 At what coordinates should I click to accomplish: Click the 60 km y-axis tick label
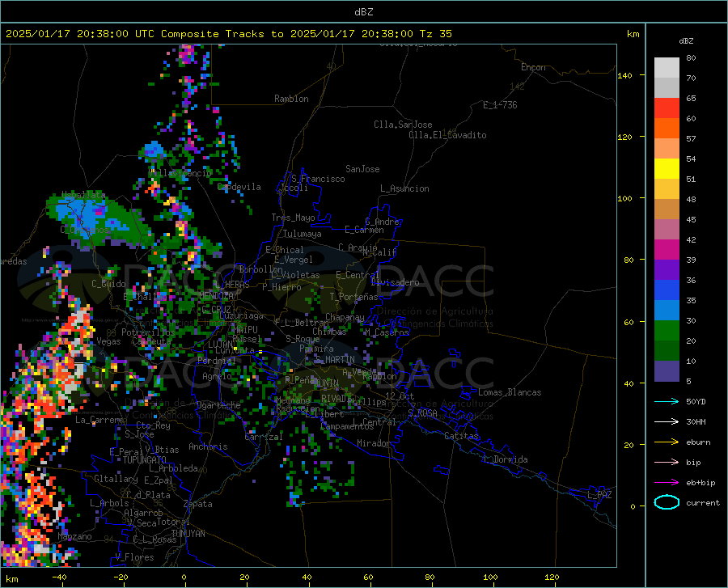[629, 322]
